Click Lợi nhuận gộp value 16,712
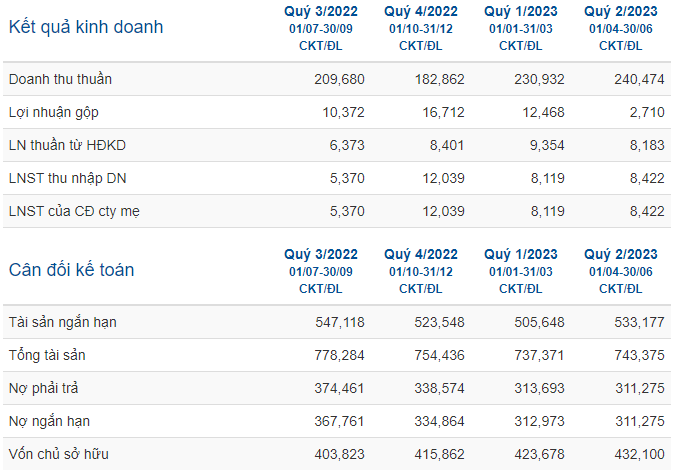674x470 pixels. point(444,113)
